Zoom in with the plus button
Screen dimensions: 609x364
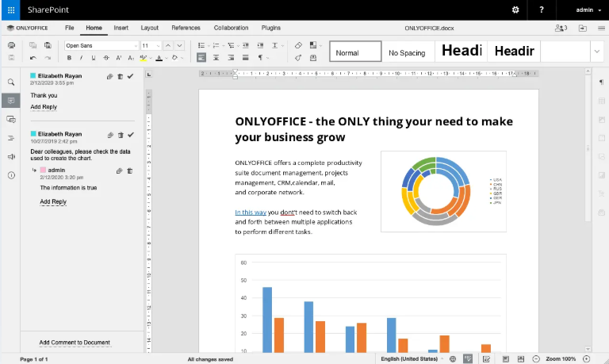[x=587, y=359]
